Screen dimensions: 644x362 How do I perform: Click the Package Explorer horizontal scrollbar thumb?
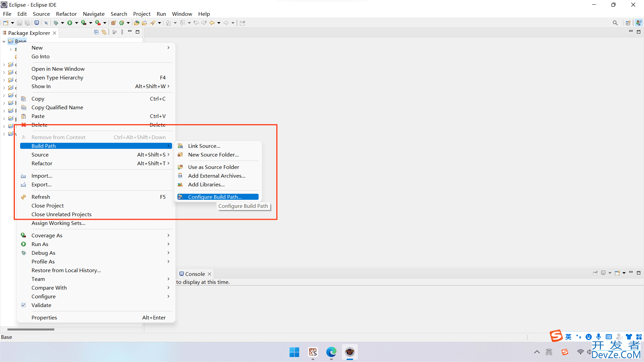pyautogui.click(x=31, y=329)
